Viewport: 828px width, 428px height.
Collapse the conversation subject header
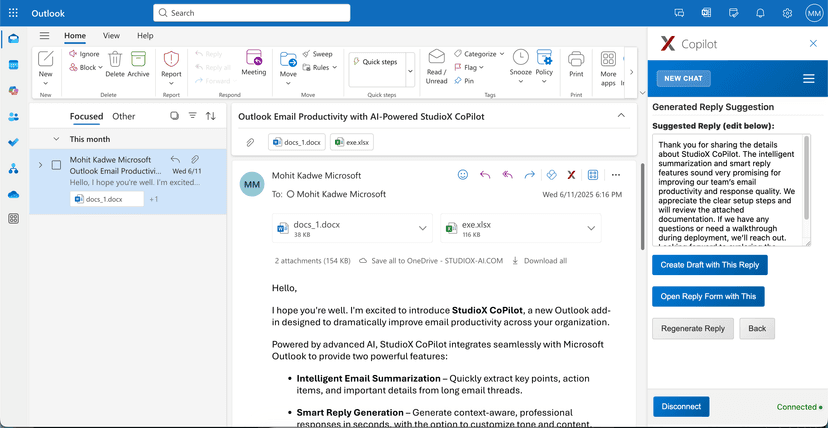pyautogui.click(x=622, y=116)
